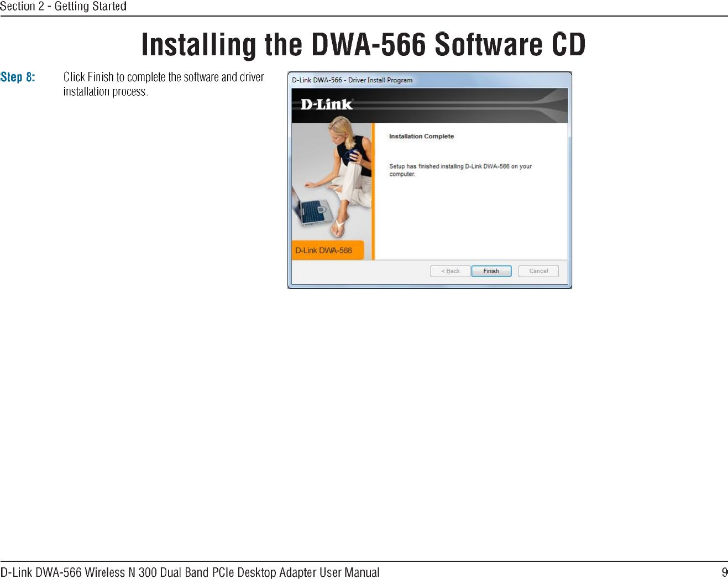Click the Finish button in installer
This screenshot has height=579, width=728.
(x=491, y=271)
